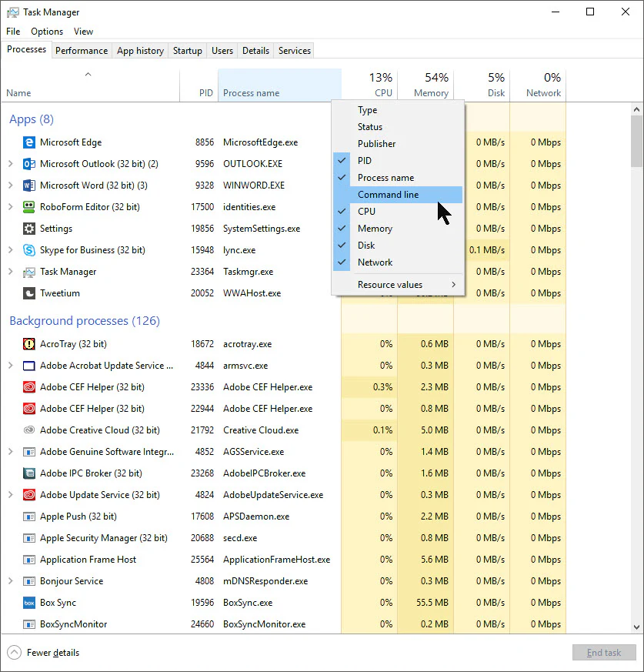The width and height of the screenshot is (644, 672).
Task: Uncheck the Disk column option
Action: (x=398, y=245)
